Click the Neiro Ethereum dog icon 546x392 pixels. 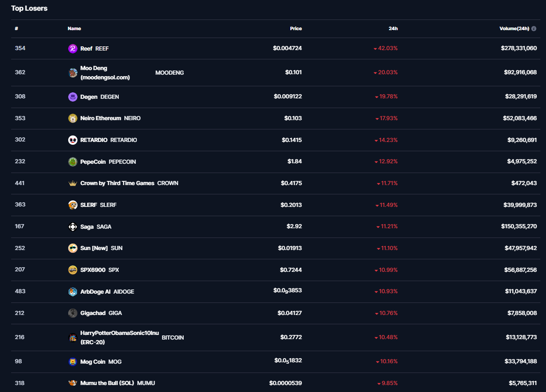[x=73, y=118]
